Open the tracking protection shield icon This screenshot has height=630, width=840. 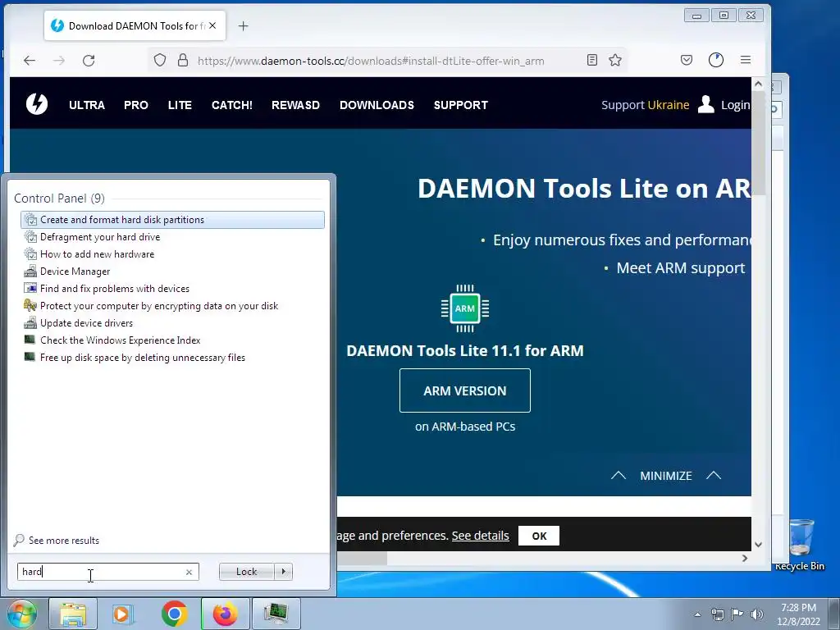pyautogui.click(x=160, y=60)
